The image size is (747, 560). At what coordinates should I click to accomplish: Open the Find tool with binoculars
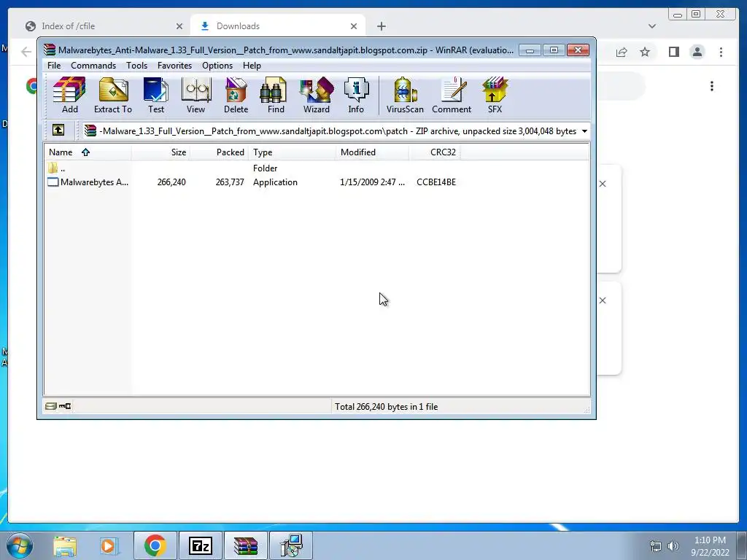click(275, 96)
